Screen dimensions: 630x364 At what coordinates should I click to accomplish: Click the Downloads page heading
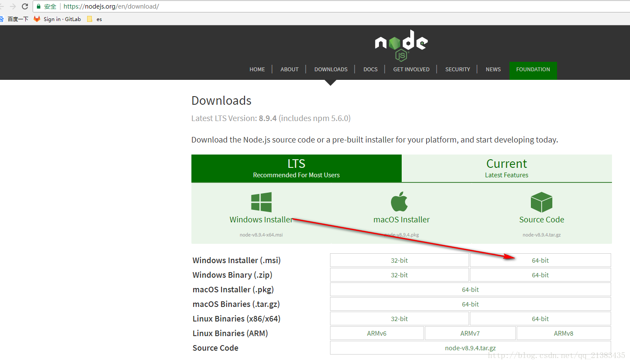pyautogui.click(x=221, y=100)
